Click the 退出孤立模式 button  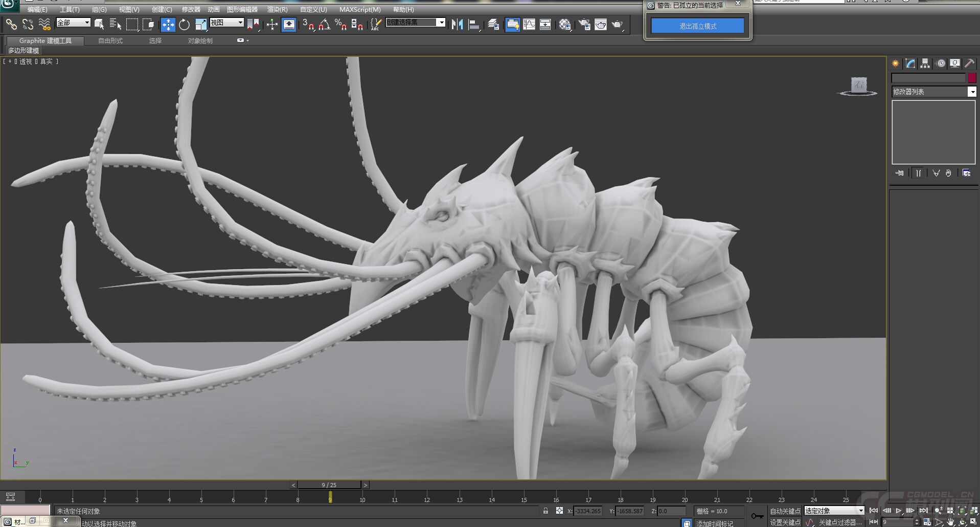click(x=697, y=26)
